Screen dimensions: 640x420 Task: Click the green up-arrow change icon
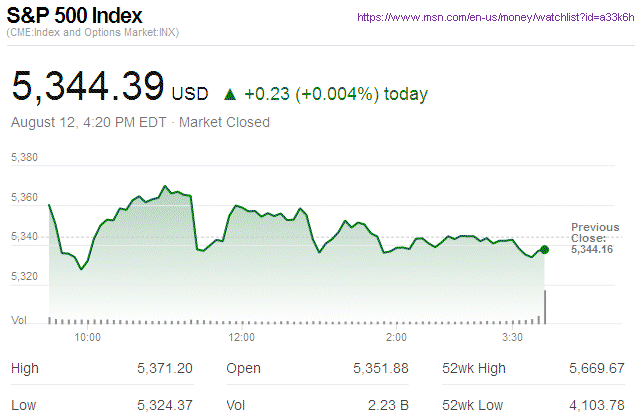pyautogui.click(x=230, y=95)
